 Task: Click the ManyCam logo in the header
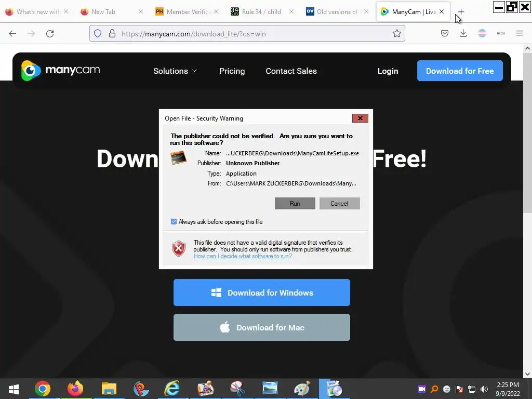tap(60, 71)
